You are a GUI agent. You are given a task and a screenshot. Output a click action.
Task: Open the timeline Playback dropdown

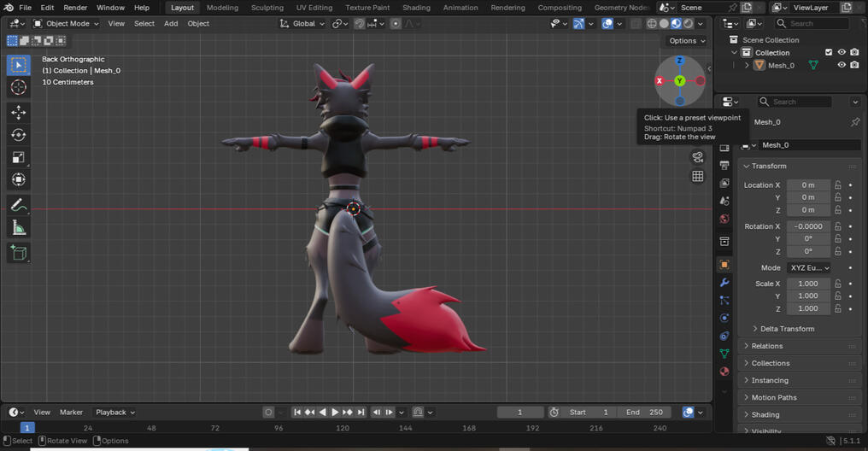point(115,413)
